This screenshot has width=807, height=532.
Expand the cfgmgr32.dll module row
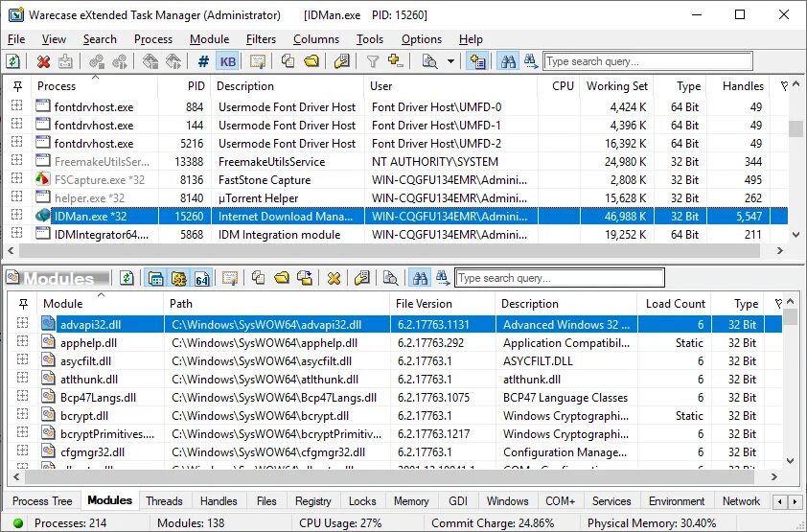pos(23,452)
